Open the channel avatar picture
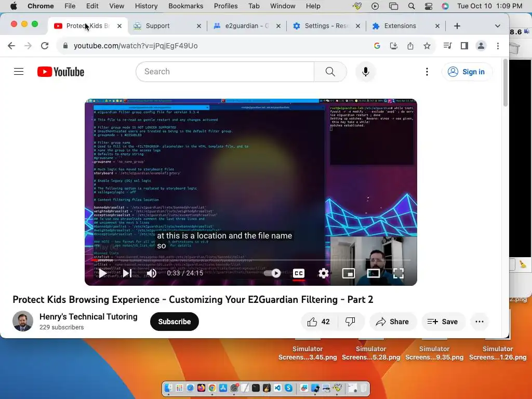The width and height of the screenshot is (532, 399). click(23, 321)
